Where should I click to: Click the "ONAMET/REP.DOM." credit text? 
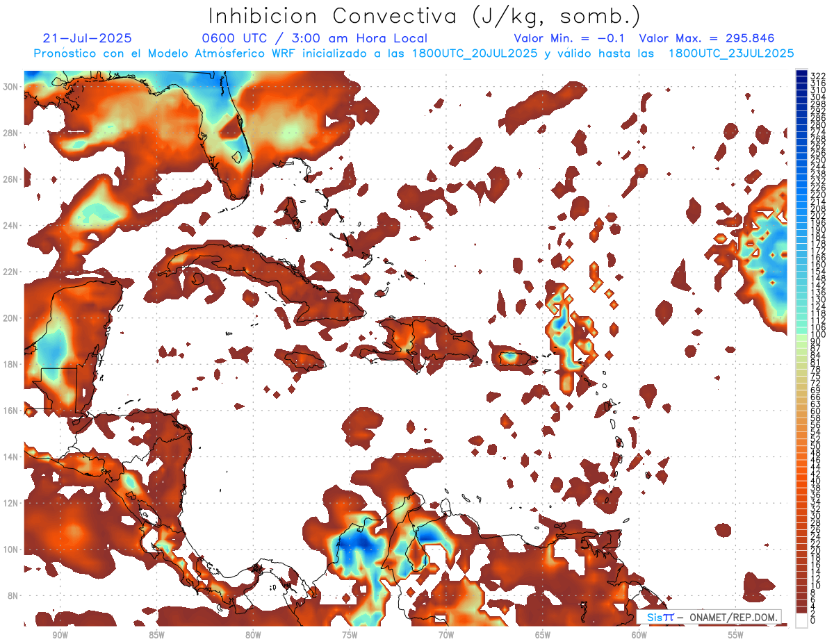tap(733, 617)
